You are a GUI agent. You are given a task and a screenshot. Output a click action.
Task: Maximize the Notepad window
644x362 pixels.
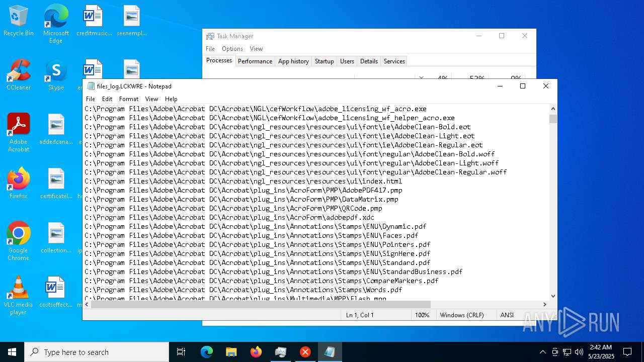pos(523,86)
